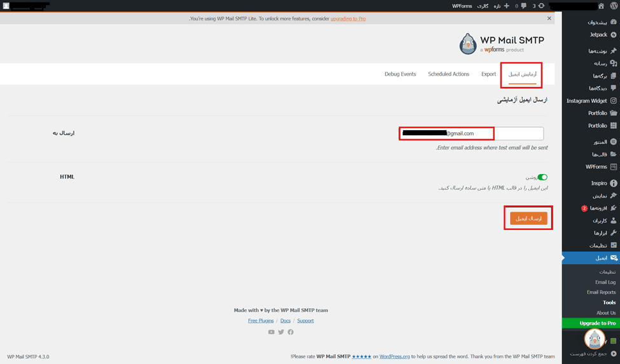
Task: Switch to the Scheduled Actions tab
Action: (x=448, y=74)
